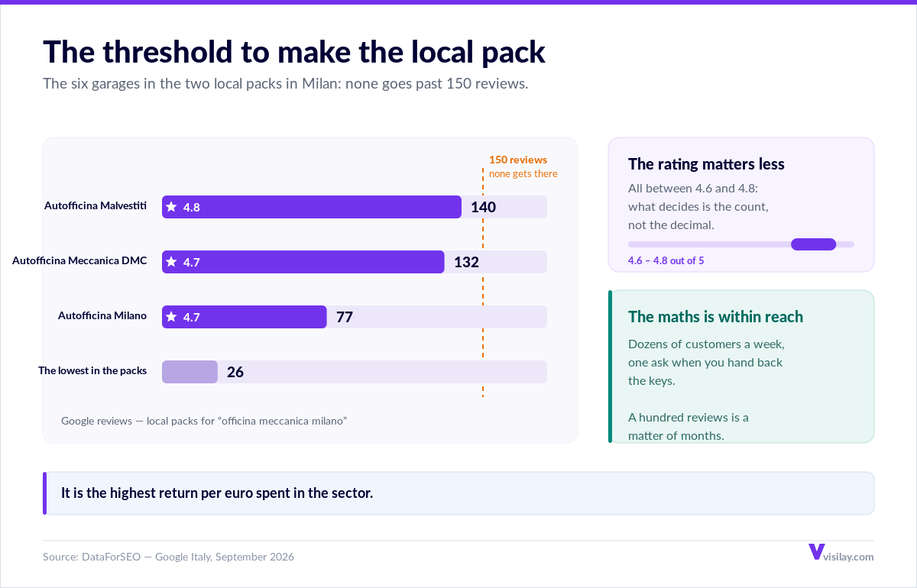This screenshot has height=588, width=917.
Task: Select 'The lowest in the packs' label
Action: 92,370
